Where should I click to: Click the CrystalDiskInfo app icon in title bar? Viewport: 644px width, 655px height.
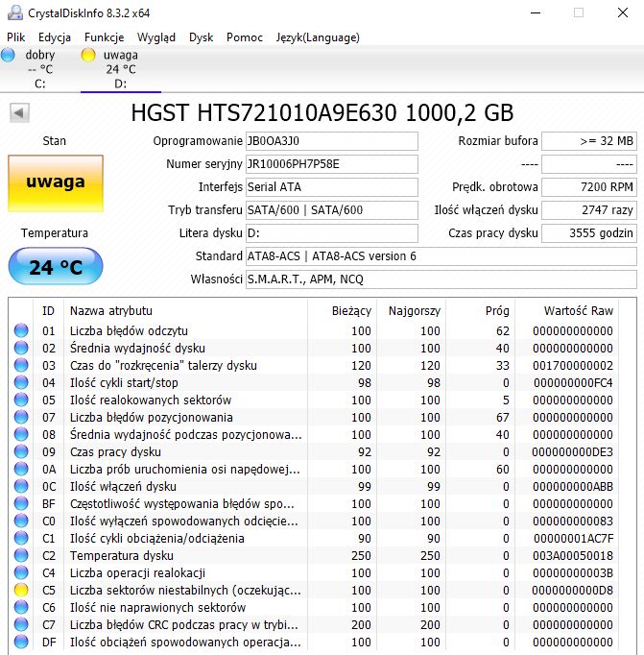click(15, 12)
